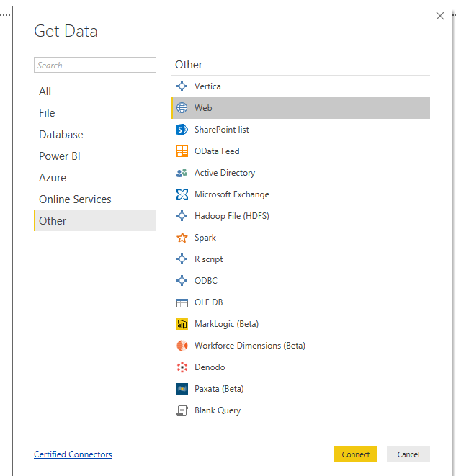Image resolution: width=456 pixels, height=476 pixels.
Task: Choose the Denodo text label
Action: click(x=210, y=367)
